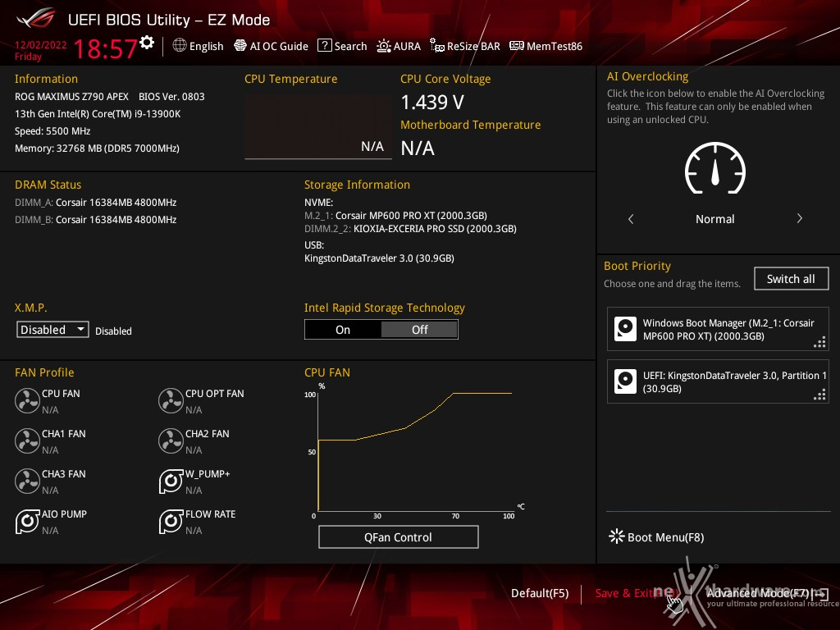Screen dimensions: 840x630
Task: Select the CHA1 FAN icon
Action: (27, 441)
